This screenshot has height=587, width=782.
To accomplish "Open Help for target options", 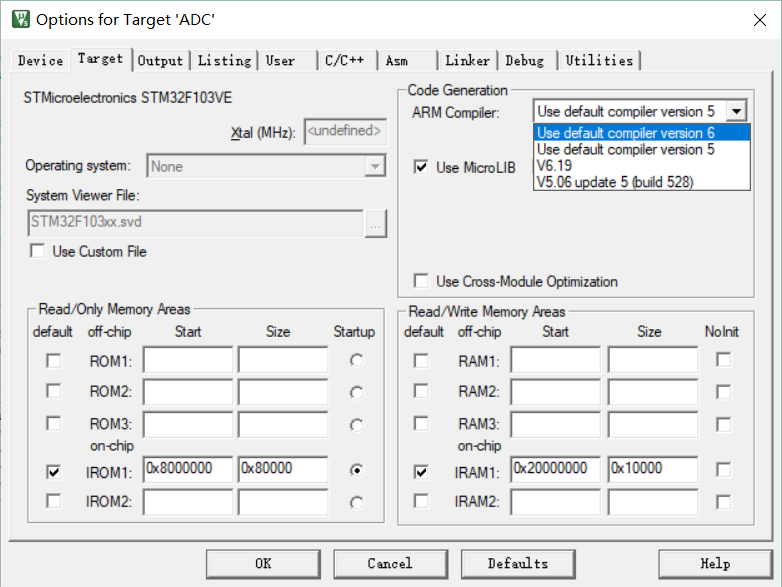I will click(716, 564).
